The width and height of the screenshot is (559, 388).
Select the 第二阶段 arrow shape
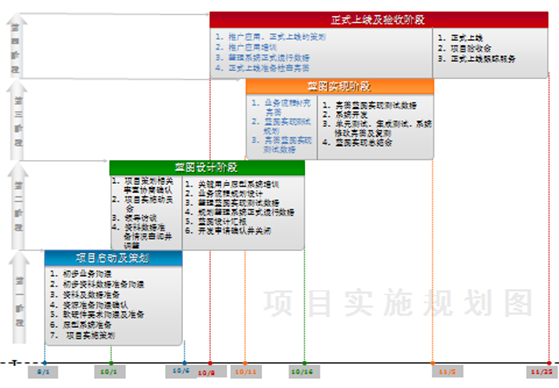pos(18,206)
